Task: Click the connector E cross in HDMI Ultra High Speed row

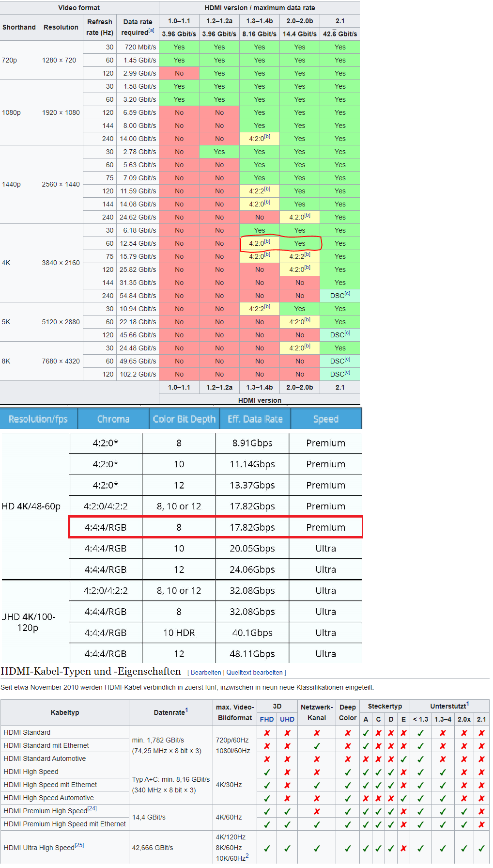Action: (403, 848)
